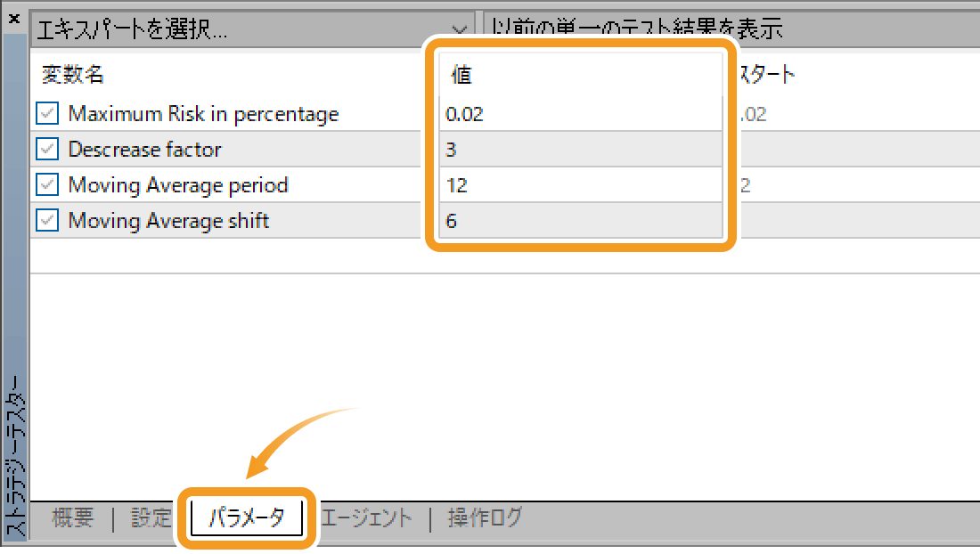Switch to the パラメータ tab
Viewport: 980px width, 554px height.
click(x=246, y=517)
